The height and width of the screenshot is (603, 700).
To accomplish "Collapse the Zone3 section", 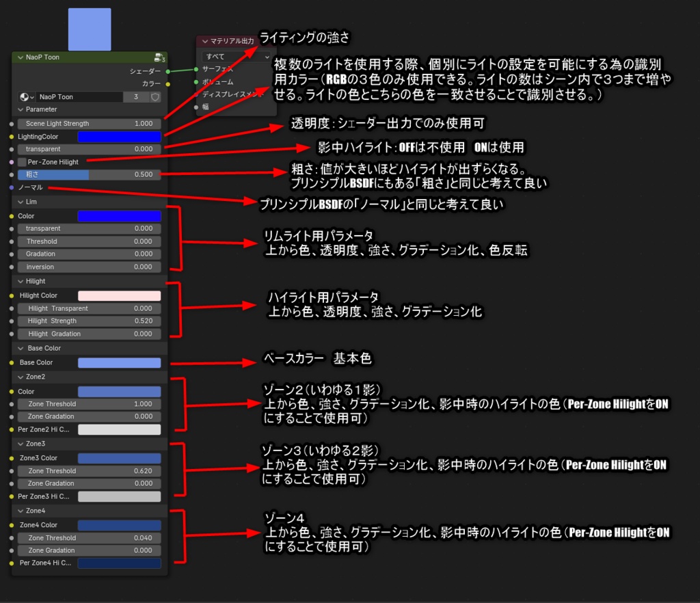I will click(21, 445).
